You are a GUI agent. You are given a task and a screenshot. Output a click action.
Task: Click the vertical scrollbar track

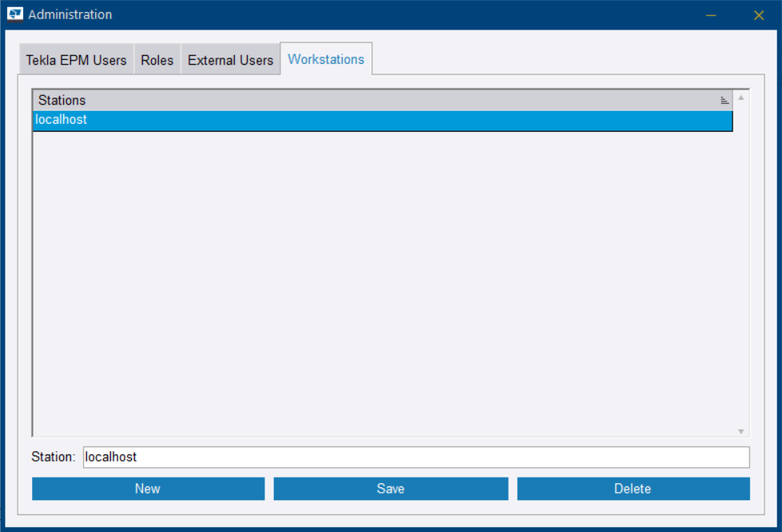point(742,264)
